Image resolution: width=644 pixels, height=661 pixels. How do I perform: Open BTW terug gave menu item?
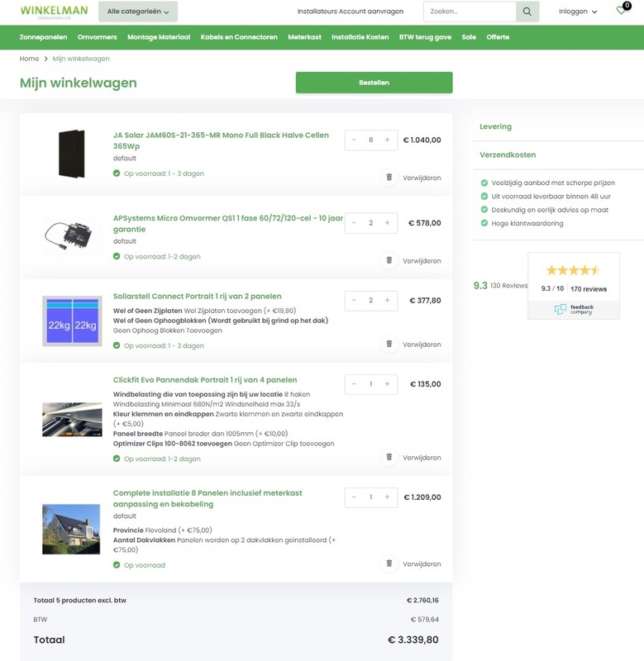click(x=425, y=37)
